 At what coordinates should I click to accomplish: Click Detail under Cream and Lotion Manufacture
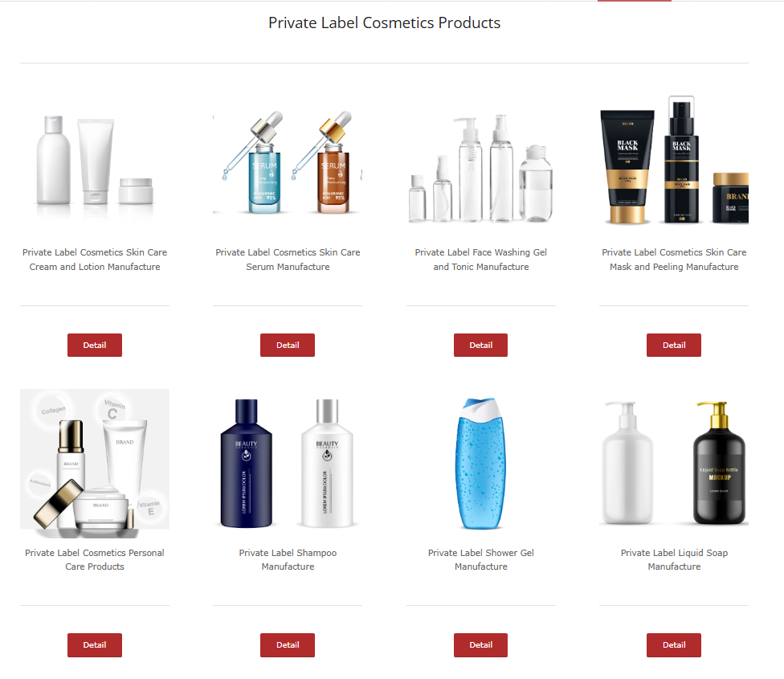95,345
